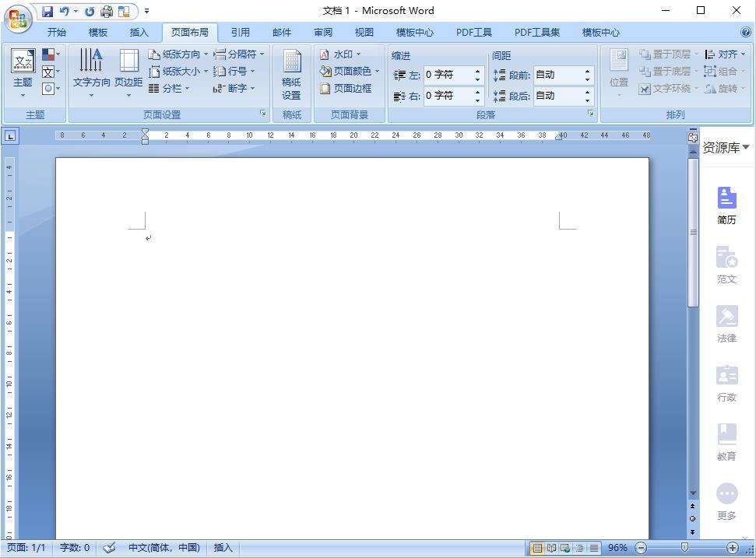
Task: Click 更多 for more resource categories
Action: click(x=726, y=502)
